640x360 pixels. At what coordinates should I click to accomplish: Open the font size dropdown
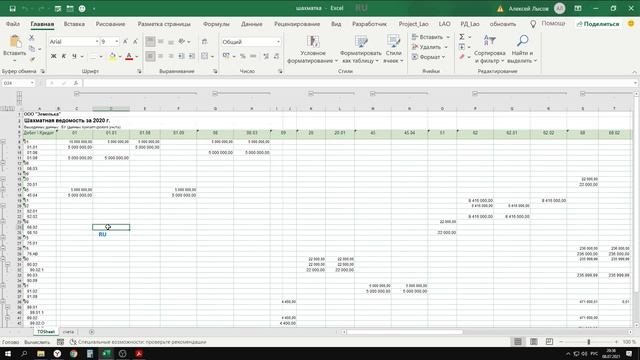click(x=116, y=42)
